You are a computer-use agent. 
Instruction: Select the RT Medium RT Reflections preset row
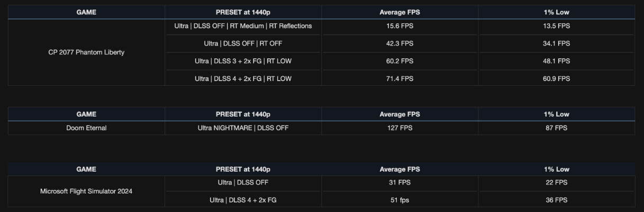click(x=243, y=26)
